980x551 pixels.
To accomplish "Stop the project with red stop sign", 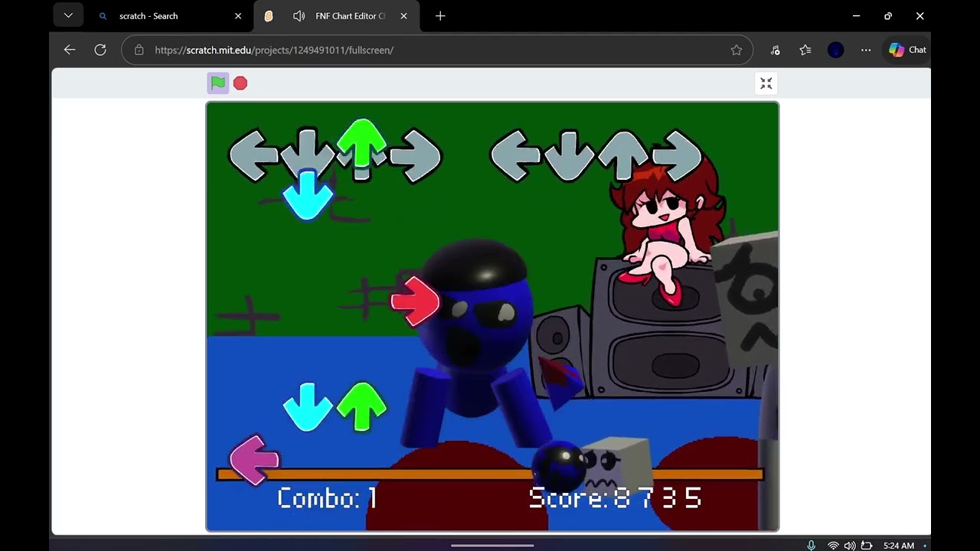I will click(240, 83).
